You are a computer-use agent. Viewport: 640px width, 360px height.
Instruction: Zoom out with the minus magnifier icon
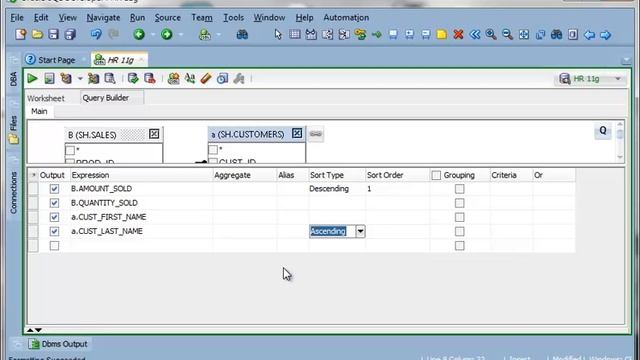(x=507, y=34)
